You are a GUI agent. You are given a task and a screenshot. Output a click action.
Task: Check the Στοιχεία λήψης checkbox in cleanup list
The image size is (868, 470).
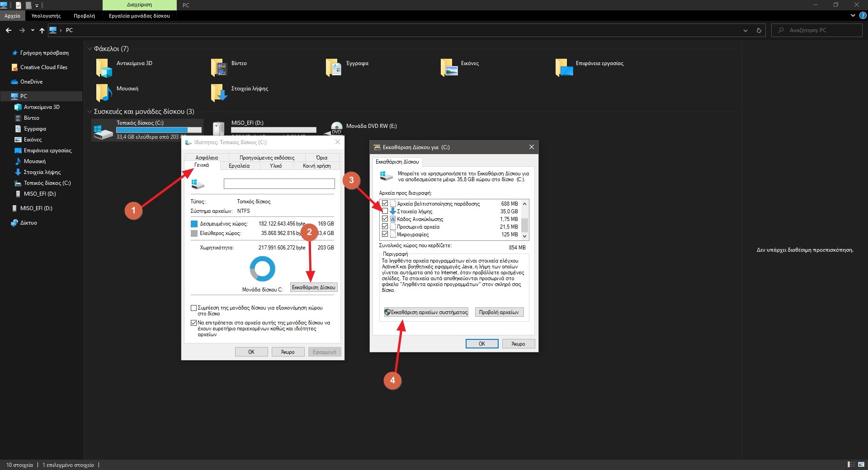point(385,211)
